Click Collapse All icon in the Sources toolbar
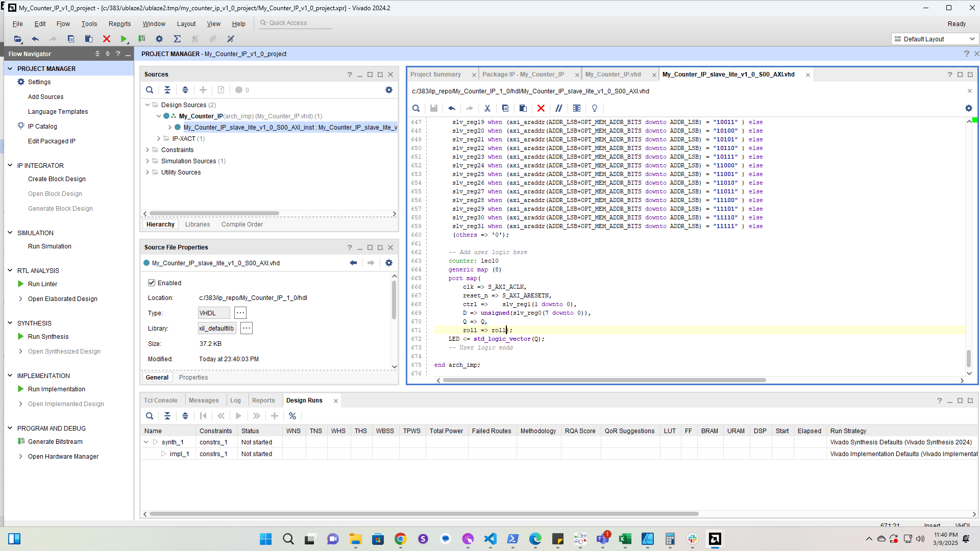Viewport: 980px width, 551px height. 167,90
